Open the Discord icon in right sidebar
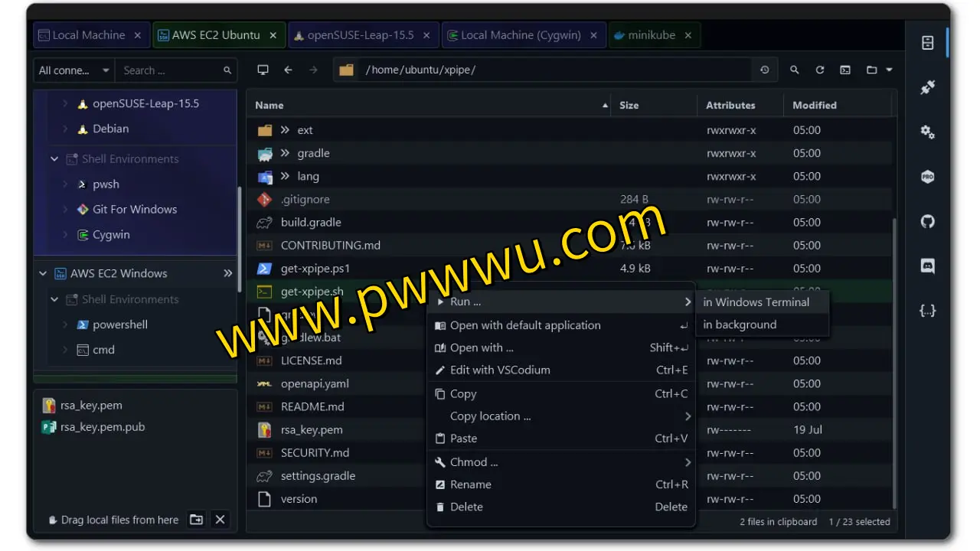 [927, 266]
